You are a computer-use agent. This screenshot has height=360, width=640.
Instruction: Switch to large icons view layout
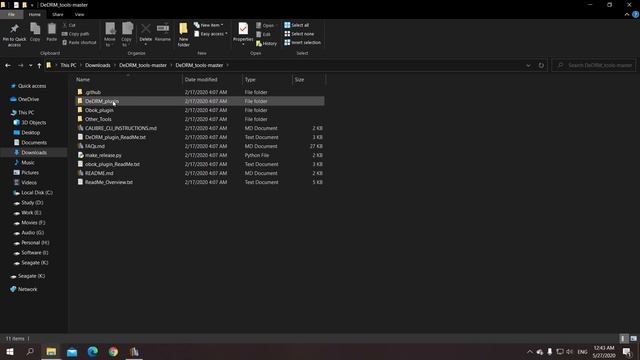tap(633, 338)
